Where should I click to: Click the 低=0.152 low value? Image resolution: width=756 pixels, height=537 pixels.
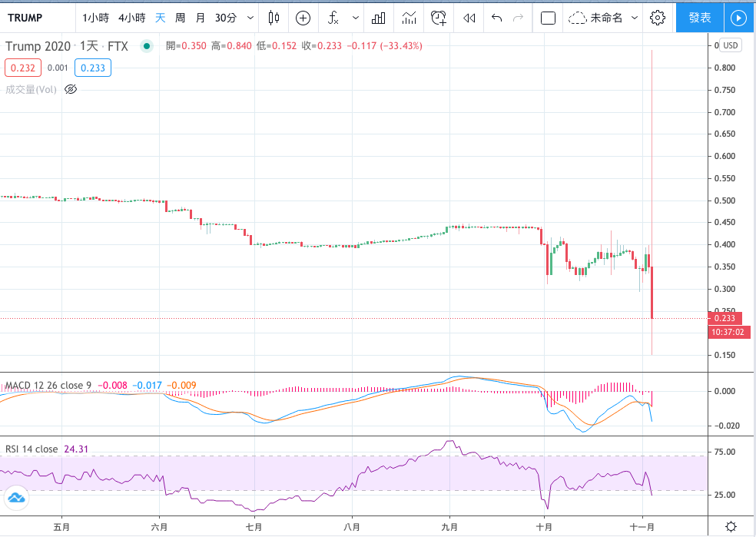tap(277, 46)
